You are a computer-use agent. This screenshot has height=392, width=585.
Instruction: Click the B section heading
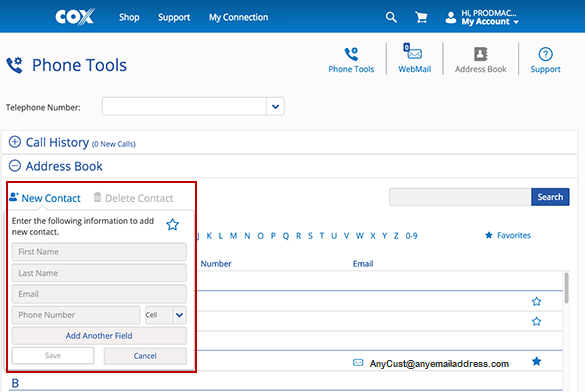coord(15,383)
